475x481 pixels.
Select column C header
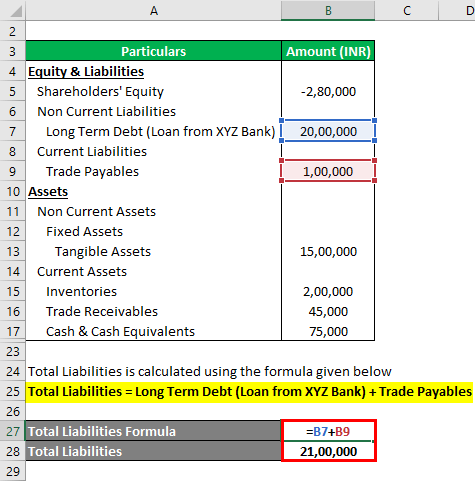click(x=407, y=10)
